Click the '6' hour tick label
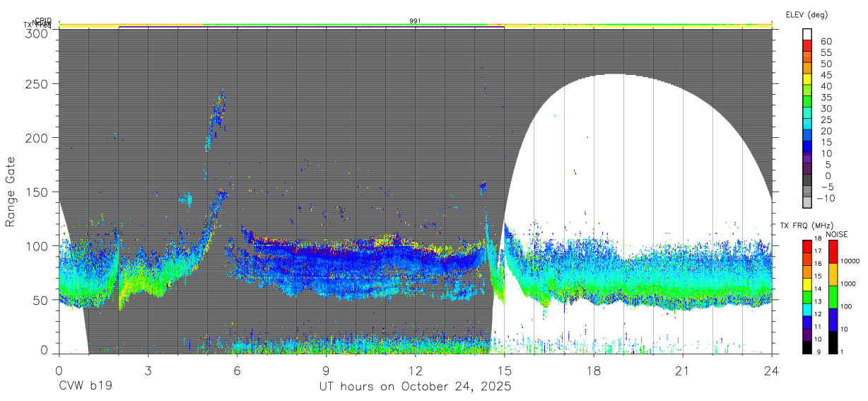This screenshot has height=401, width=868. pyautogui.click(x=237, y=370)
